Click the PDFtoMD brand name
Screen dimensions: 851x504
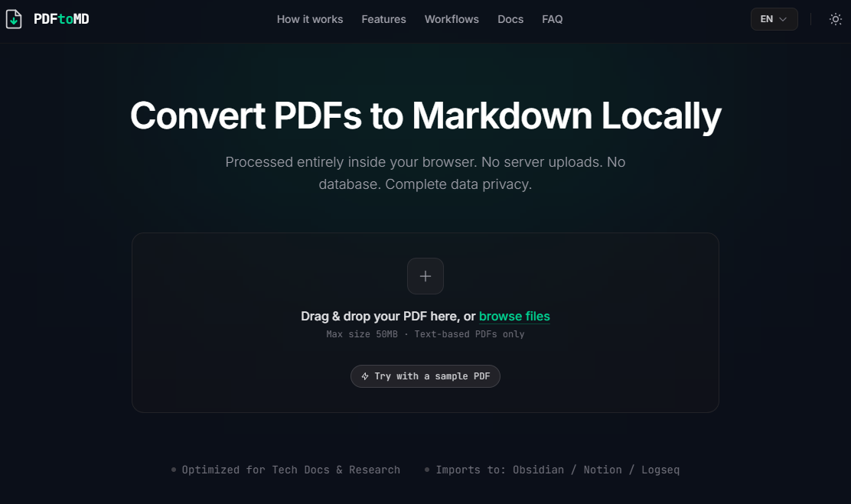[61, 19]
